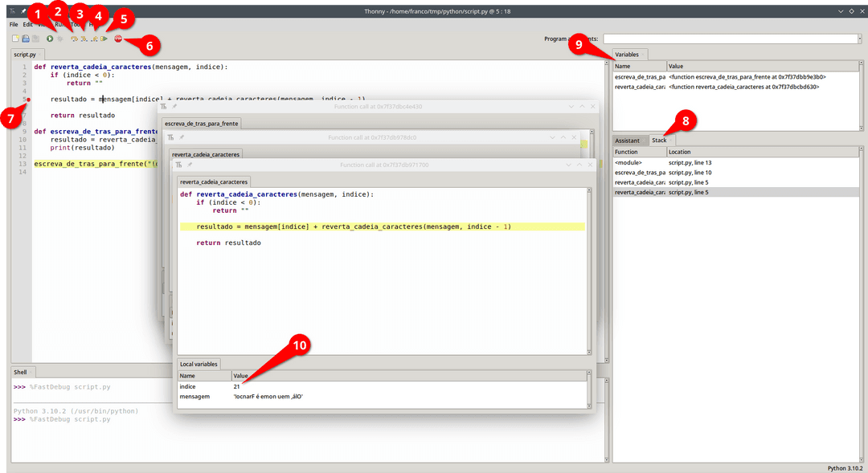The width and height of the screenshot is (868, 473).
Task: Open the Run menu
Action: (58, 24)
